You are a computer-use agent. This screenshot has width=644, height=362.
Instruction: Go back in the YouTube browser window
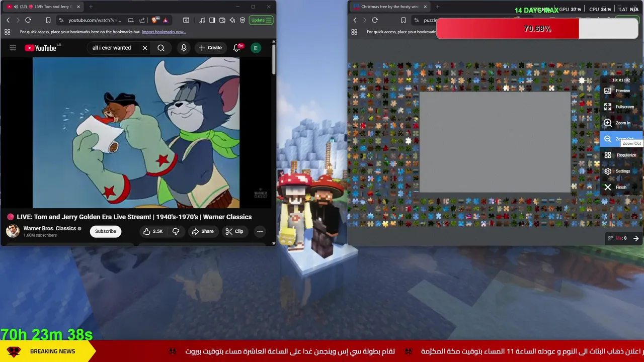[8, 20]
